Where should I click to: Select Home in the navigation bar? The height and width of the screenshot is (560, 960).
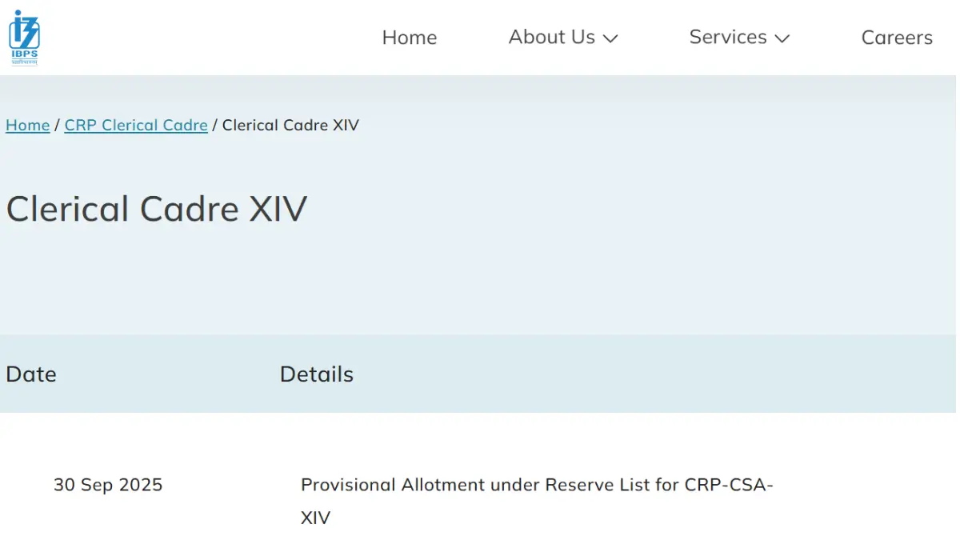point(410,37)
